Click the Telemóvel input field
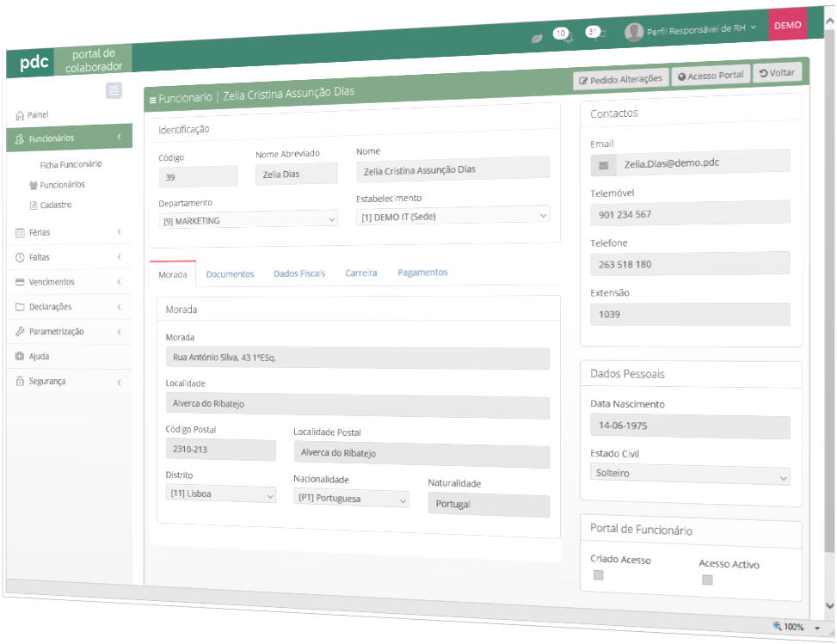This screenshot has width=837, height=644. (x=690, y=214)
